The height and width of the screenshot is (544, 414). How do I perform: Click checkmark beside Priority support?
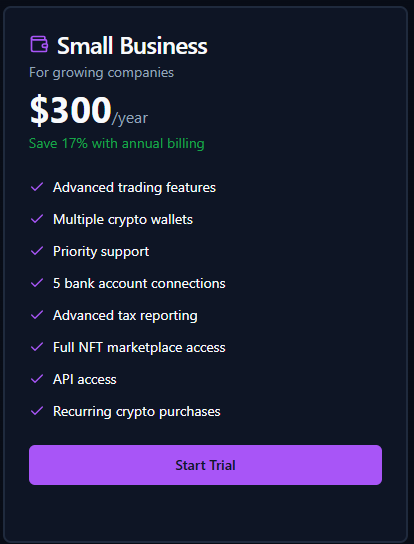(x=37, y=251)
